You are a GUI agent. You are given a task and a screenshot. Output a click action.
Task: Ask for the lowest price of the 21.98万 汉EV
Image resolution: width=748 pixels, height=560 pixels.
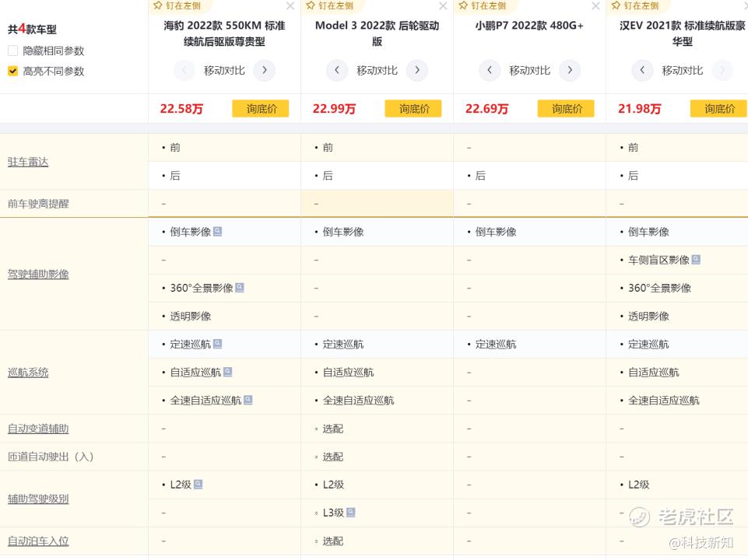[x=718, y=109]
